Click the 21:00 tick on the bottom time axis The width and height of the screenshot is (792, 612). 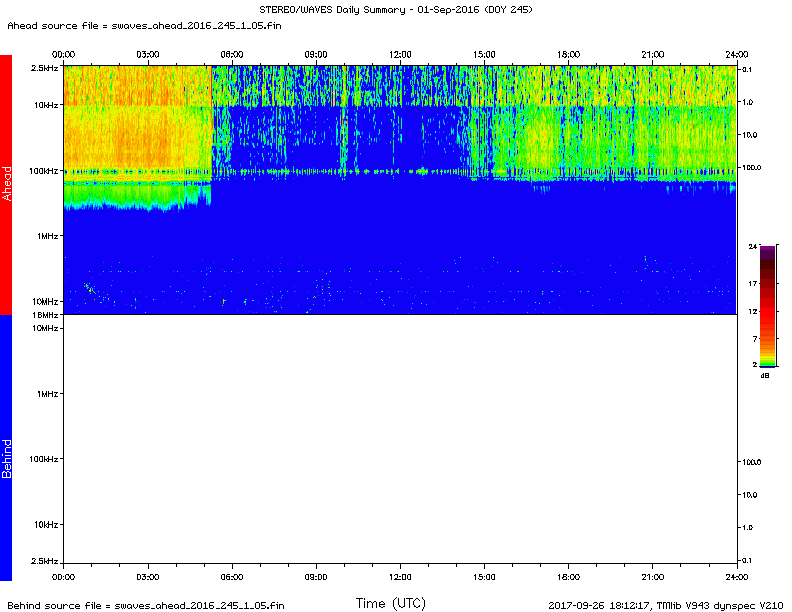tap(652, 577)
